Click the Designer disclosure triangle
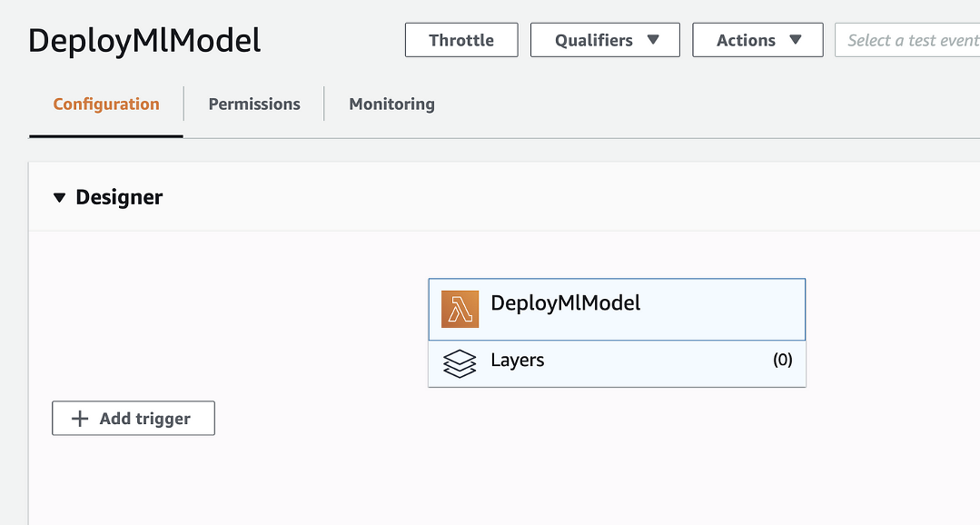Screen dimensions: 980x525 click(x=60, y=196)
